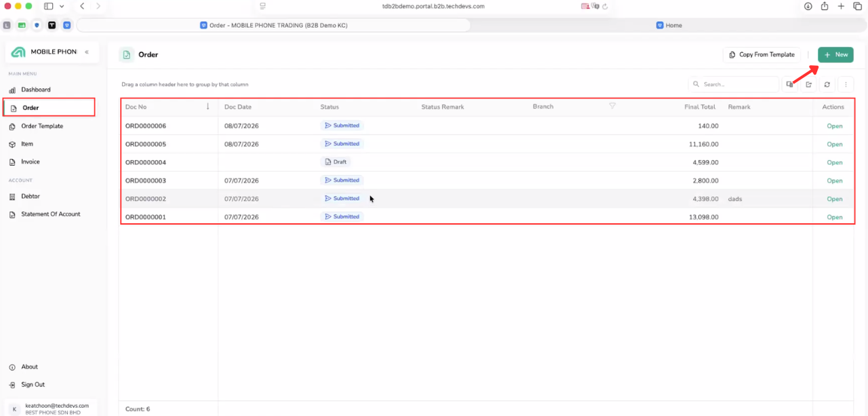Click the Count: 6 footer text
This screenshot has height=416, width=868.
tap(138, 409)
